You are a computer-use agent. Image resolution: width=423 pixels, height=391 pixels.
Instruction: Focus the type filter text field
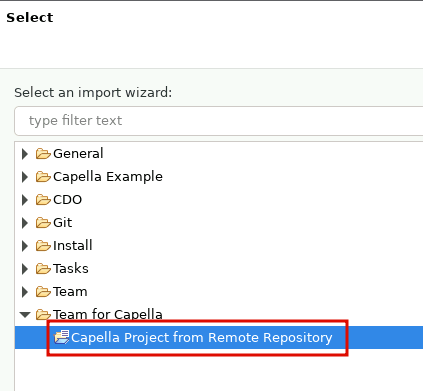(219, 121)
